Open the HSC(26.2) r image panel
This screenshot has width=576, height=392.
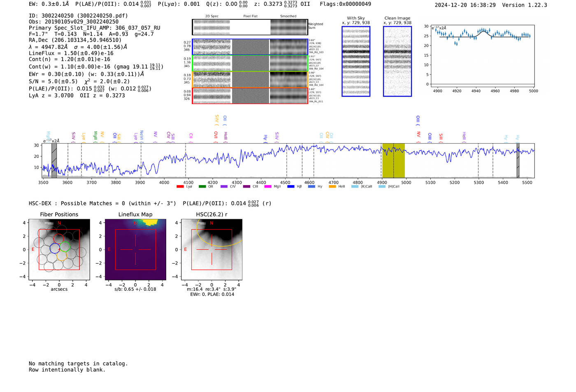[211, 250]
